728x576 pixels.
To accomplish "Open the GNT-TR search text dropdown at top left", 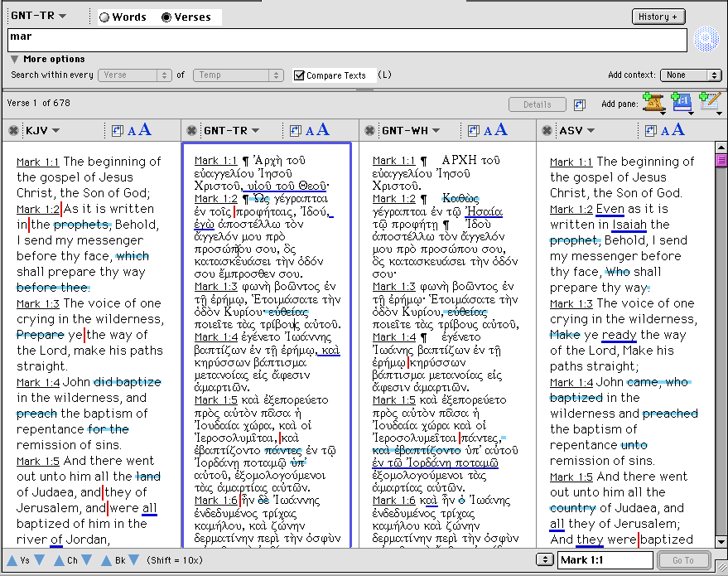I will (38, 17).
